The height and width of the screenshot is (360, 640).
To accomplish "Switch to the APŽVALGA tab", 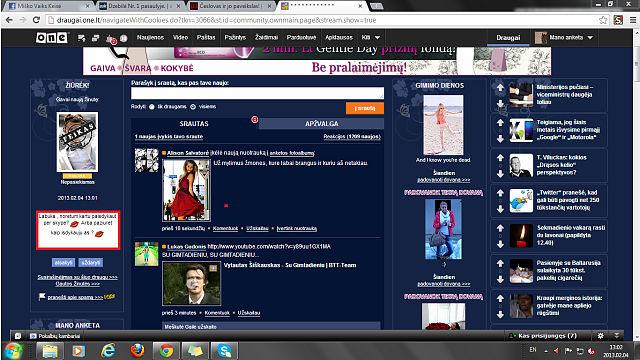I will point(321,124).
